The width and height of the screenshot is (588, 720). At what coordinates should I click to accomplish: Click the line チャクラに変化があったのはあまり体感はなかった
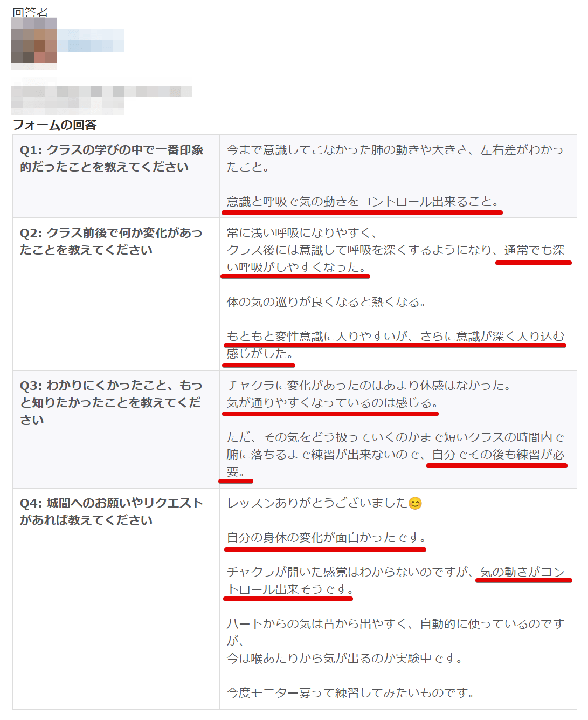tap(369, 386)
